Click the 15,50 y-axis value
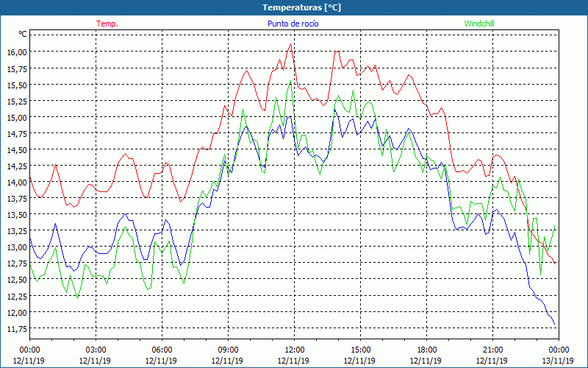The width and height of the screenshot is (588, 368). click(x=17, y=85)
